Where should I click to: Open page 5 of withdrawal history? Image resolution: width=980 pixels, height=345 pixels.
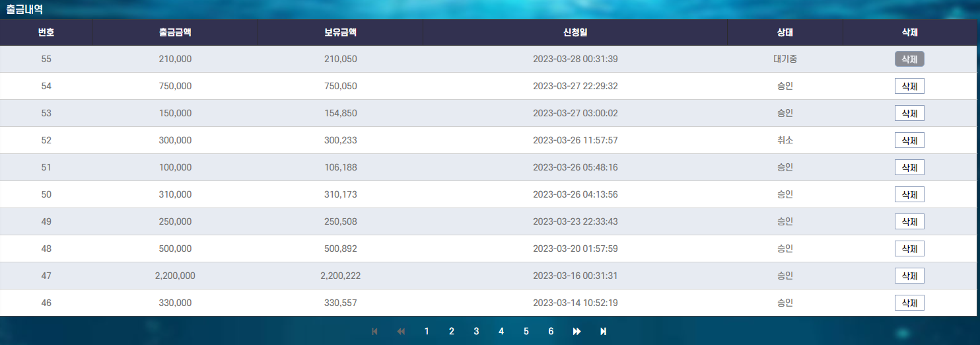point(526,331)
